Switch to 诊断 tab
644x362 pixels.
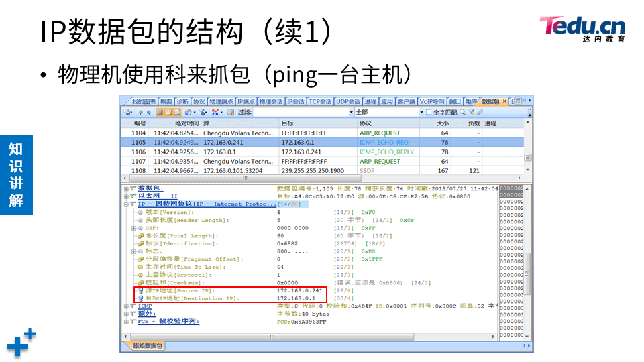point(182,101)
